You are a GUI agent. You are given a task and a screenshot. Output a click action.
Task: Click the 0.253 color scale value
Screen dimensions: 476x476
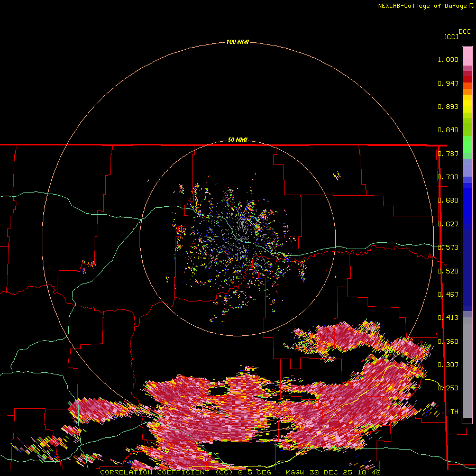click(448, 388)
